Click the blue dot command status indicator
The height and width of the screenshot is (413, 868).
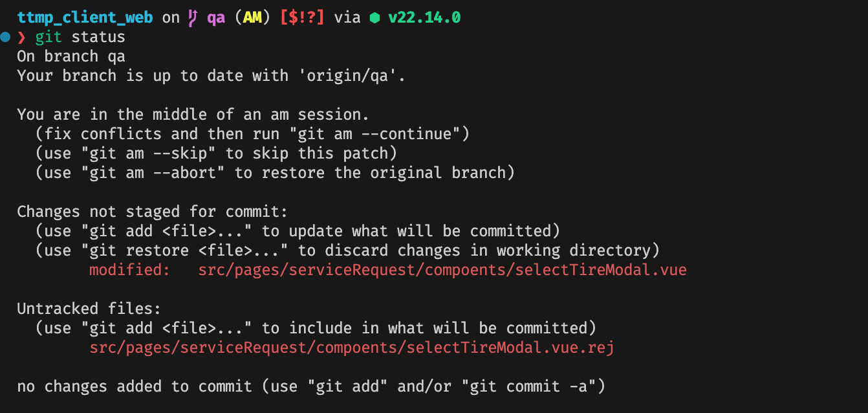pos(6,37)
